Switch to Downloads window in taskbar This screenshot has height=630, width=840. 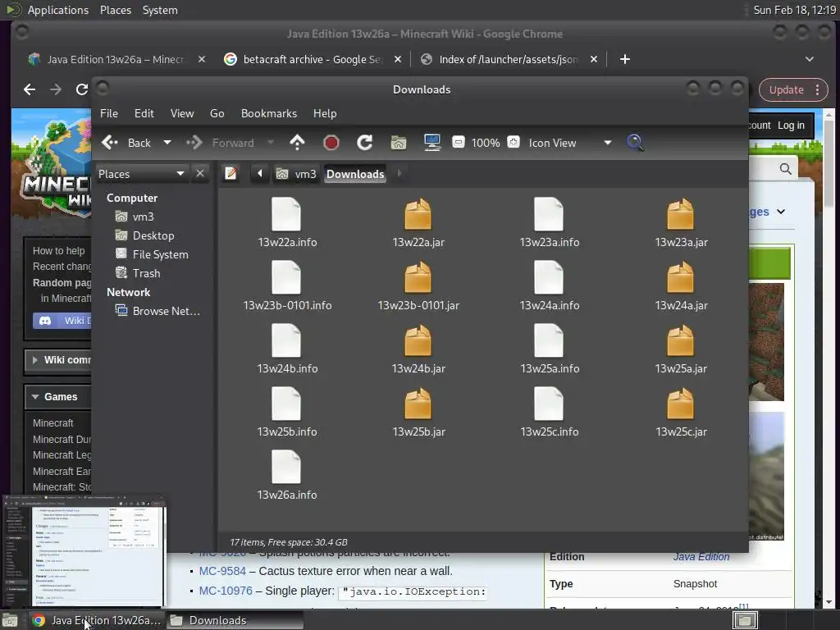[234, 620]
